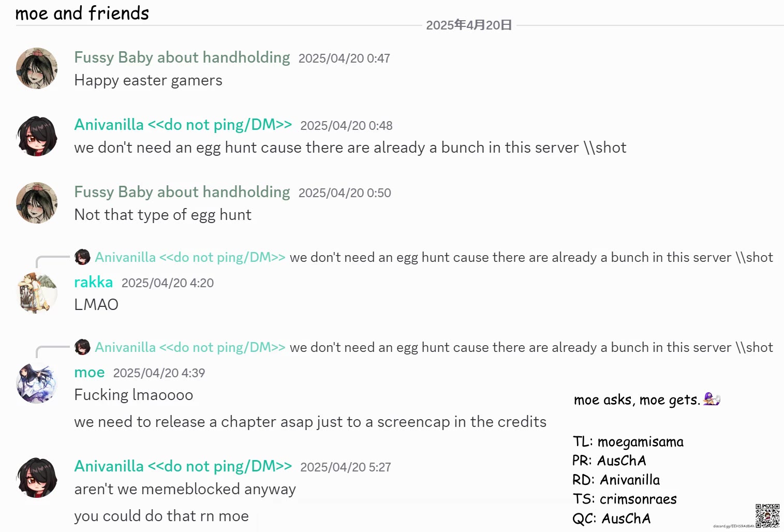This screenshot has height=532, width=784.
Task: Click the QR code image
Action: (767, 515)
